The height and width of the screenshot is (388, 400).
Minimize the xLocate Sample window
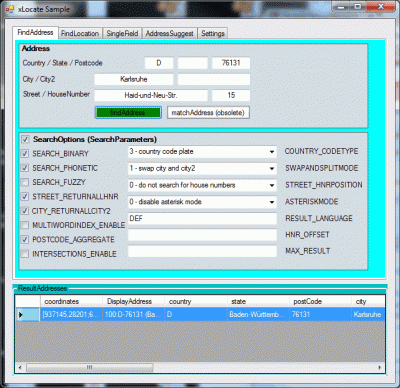(x=341, y=6)
